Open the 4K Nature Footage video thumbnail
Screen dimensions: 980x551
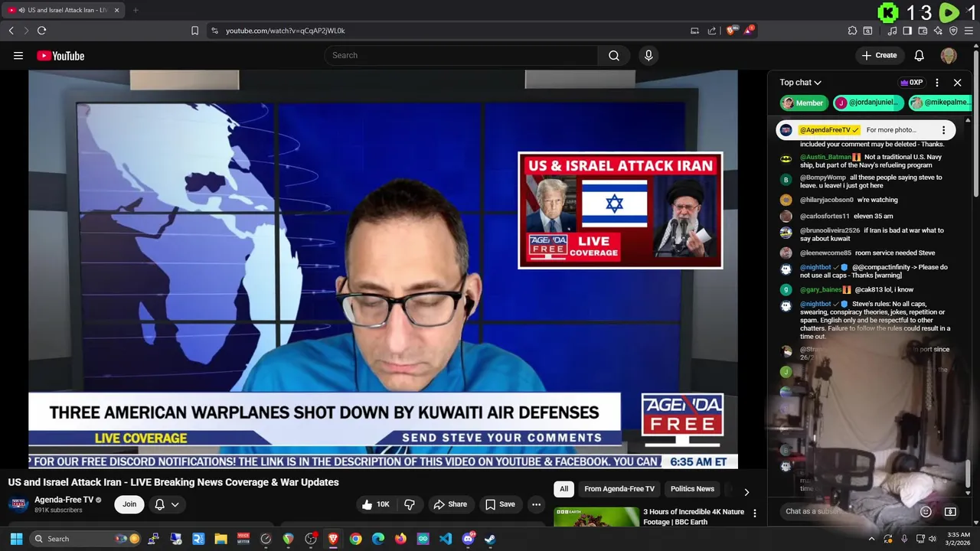coord(596,517)
